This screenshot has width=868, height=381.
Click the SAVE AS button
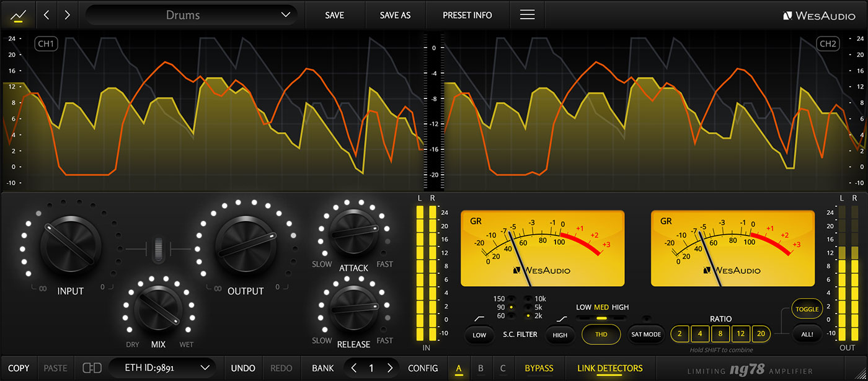[395, 15]
